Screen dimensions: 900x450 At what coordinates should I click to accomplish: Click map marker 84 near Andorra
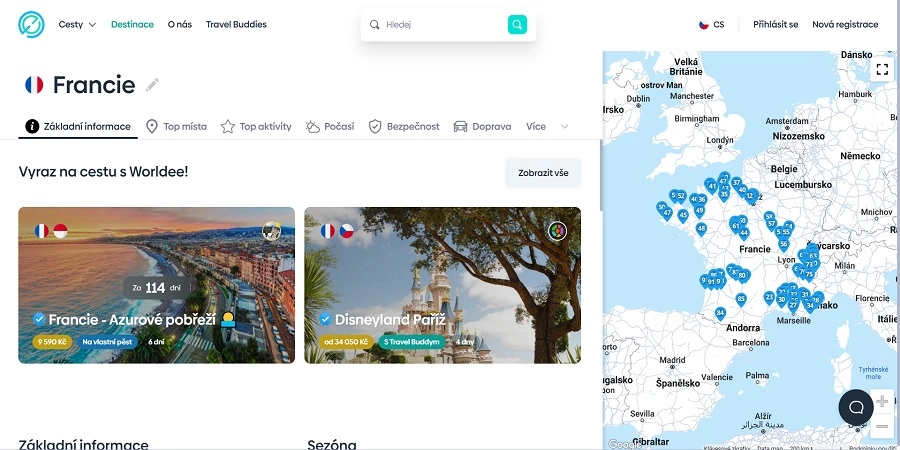coord(720,313)
